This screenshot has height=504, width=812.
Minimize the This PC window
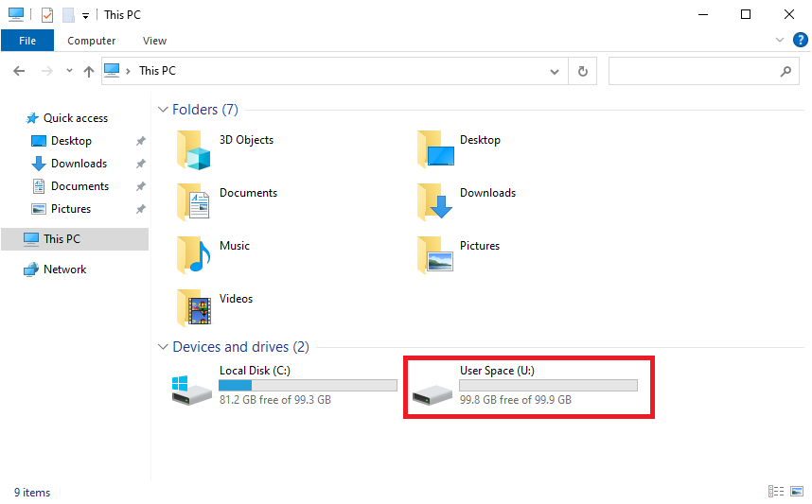click(x=703, y=14)
